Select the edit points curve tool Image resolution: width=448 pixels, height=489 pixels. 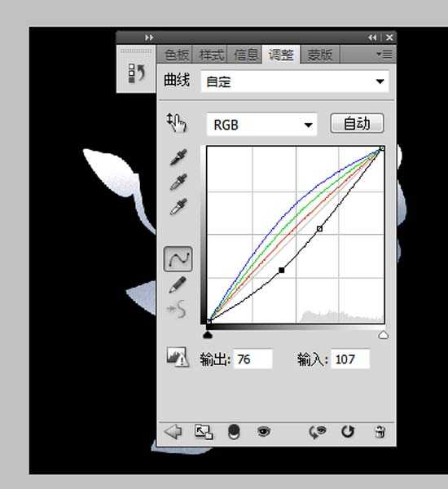178,259
